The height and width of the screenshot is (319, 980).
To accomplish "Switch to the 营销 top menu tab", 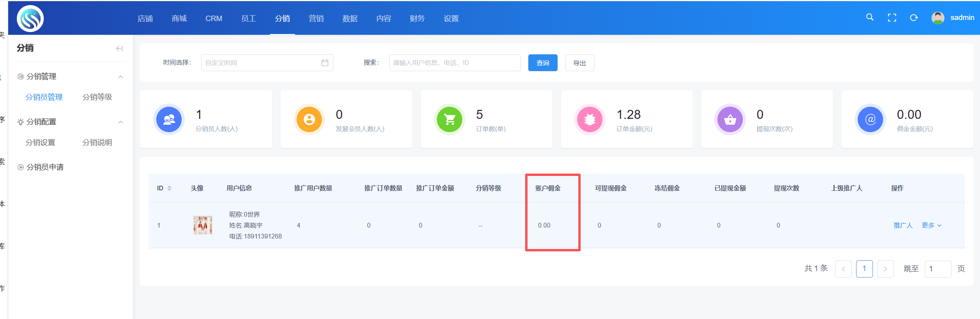I will coord(316,18).
